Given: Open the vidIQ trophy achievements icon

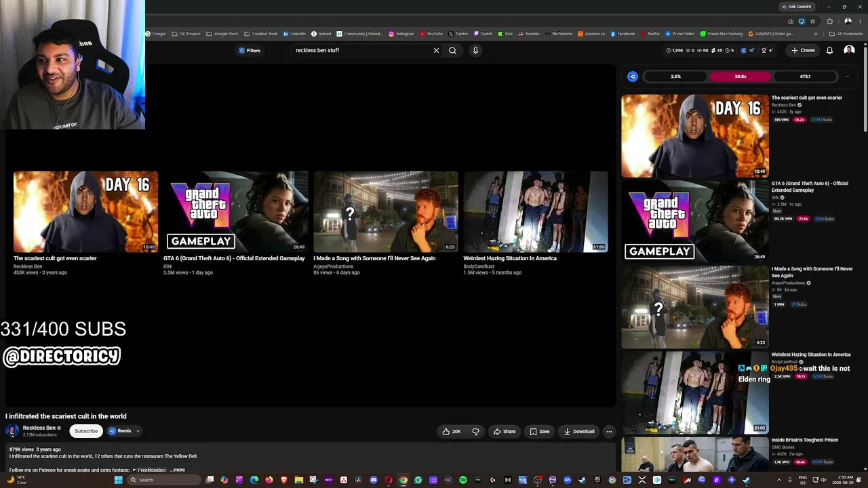Looking at the screenshot, I should click(764, 50).
